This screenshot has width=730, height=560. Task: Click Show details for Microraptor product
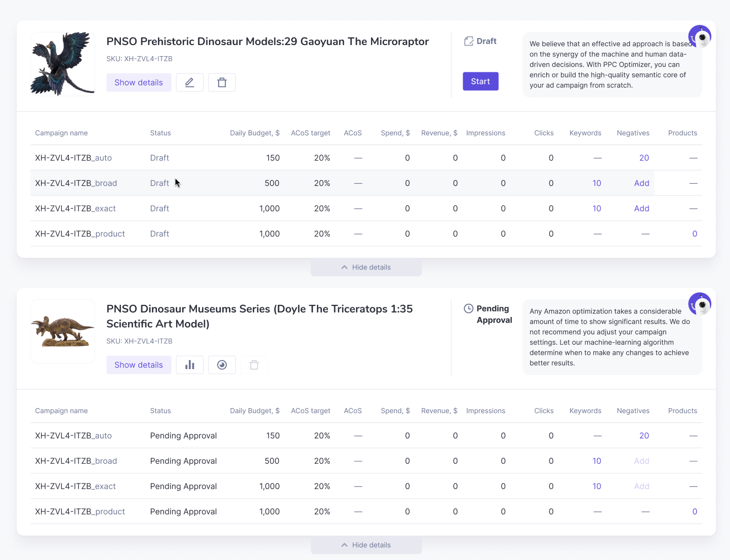point(139,83)
